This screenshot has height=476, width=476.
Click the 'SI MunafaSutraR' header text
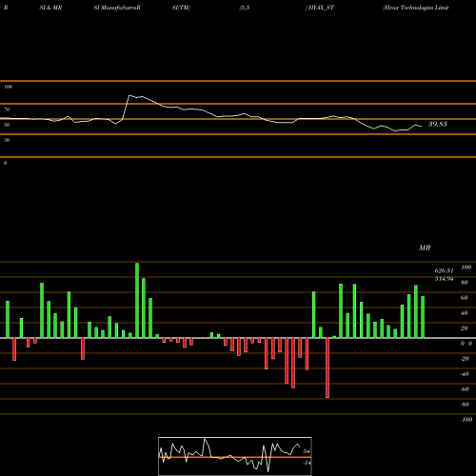(x=117, y=8)
